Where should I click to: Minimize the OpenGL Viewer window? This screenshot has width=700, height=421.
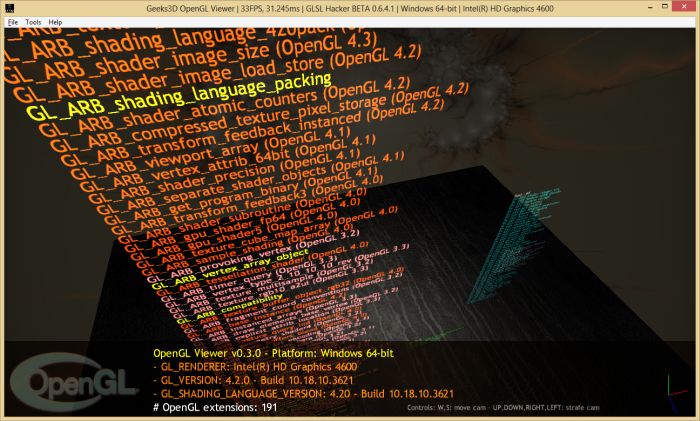[x=650, y=7]
